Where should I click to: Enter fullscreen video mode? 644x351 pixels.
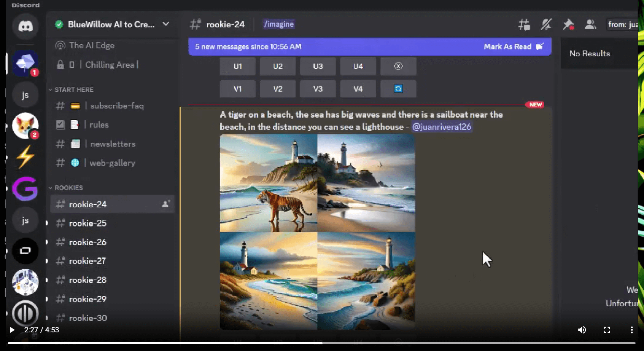[607, 330]
